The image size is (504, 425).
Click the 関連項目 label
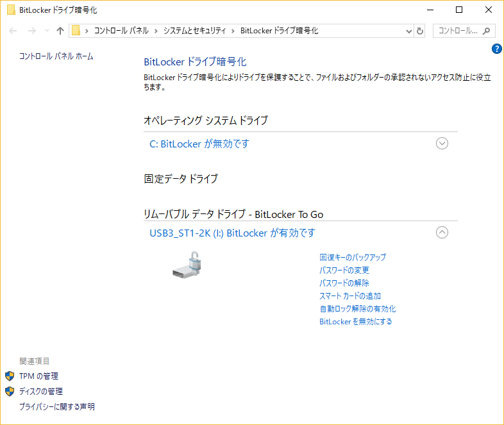35,361
